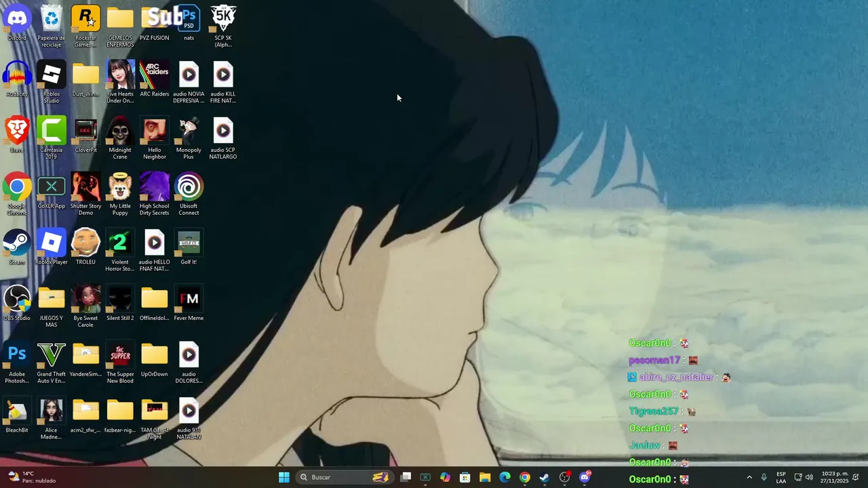Select the Steam desktop shortcut
868x488 pixels.
click(17, 247)
